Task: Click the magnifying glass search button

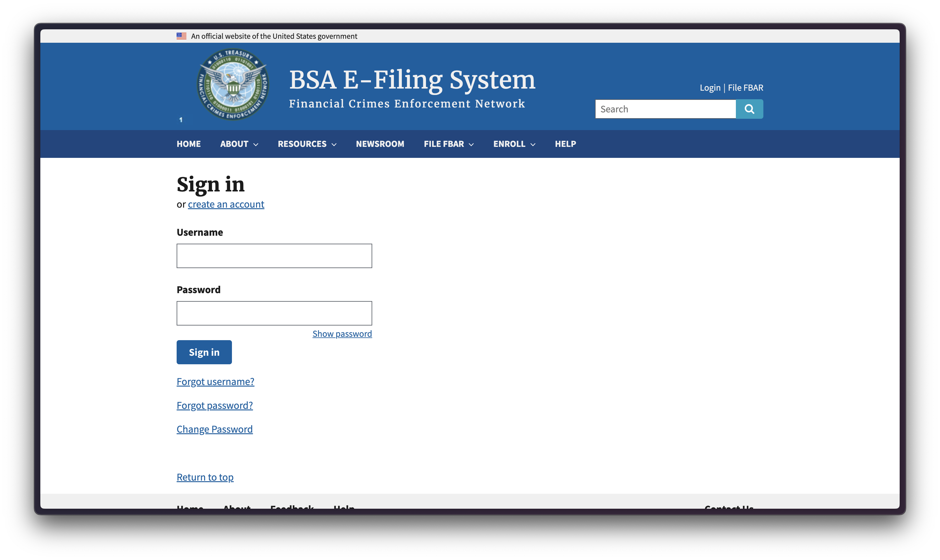Action: tap(749, 109)
